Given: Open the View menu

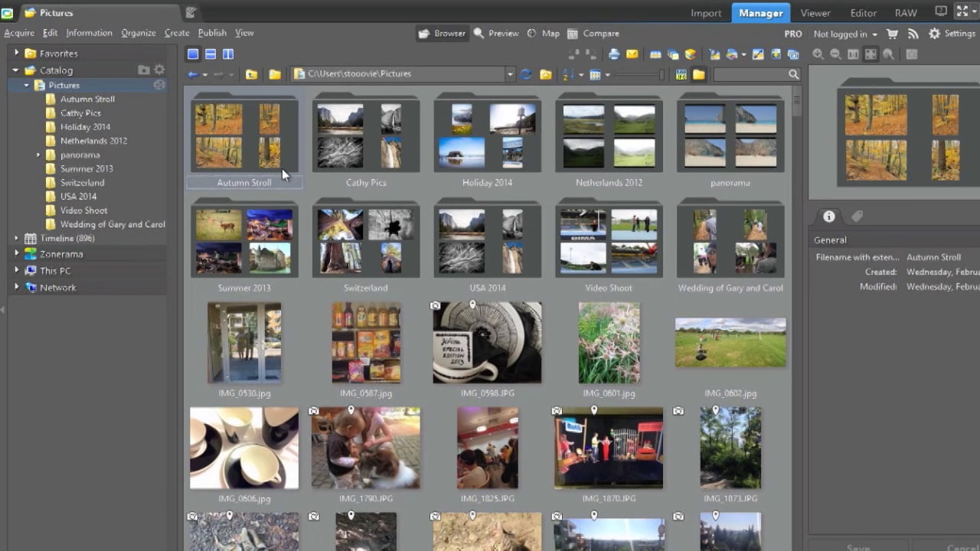Looking at the screenshot, I should click(x=244, y=33).
